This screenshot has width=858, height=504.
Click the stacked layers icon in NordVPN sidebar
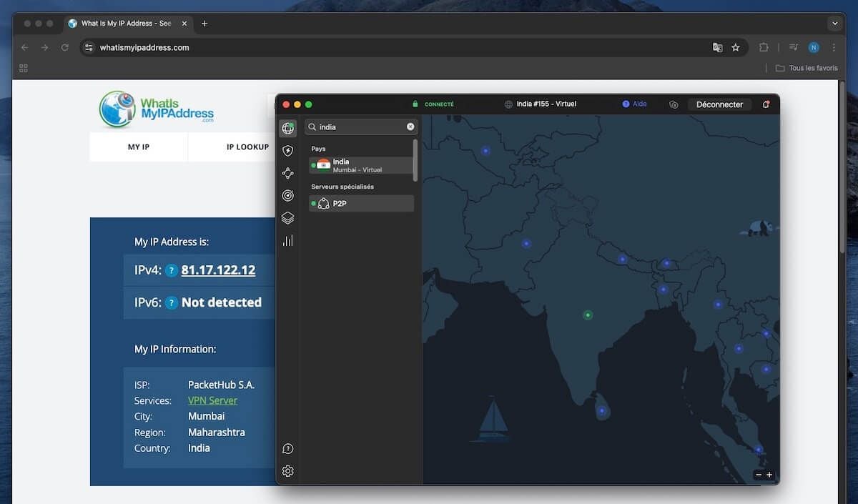tap(287, 218)
